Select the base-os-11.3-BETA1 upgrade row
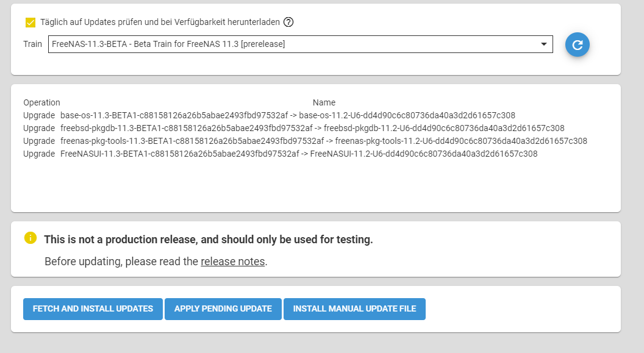This screenshot has width=644, height=353. (x=269, y=115)
